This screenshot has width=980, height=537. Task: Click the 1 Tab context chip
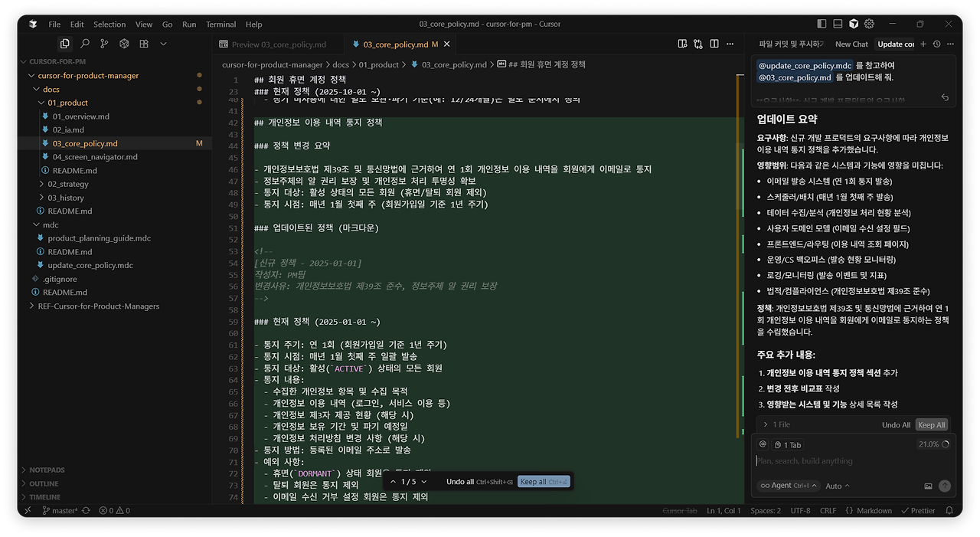(x=788, y=444)
